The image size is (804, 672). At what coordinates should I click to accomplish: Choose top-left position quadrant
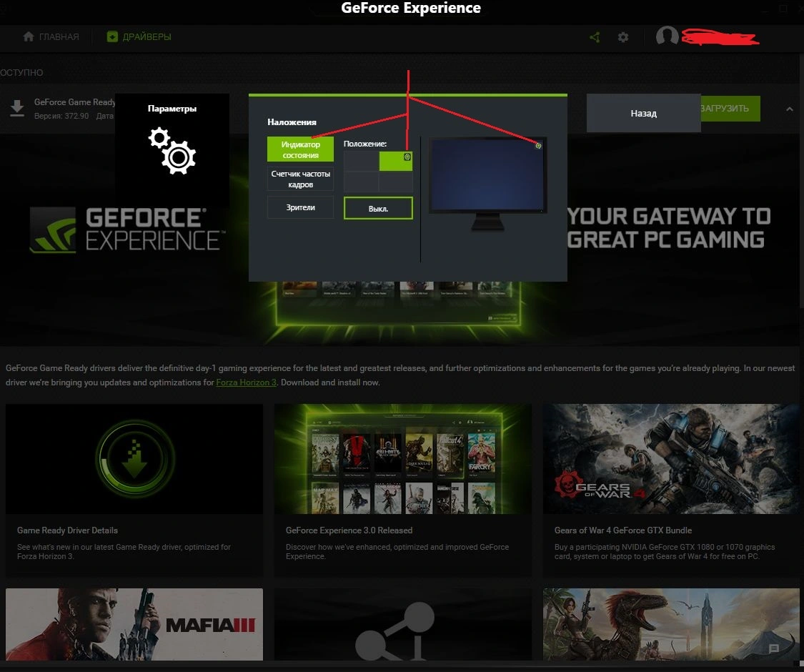coord(361,161)
